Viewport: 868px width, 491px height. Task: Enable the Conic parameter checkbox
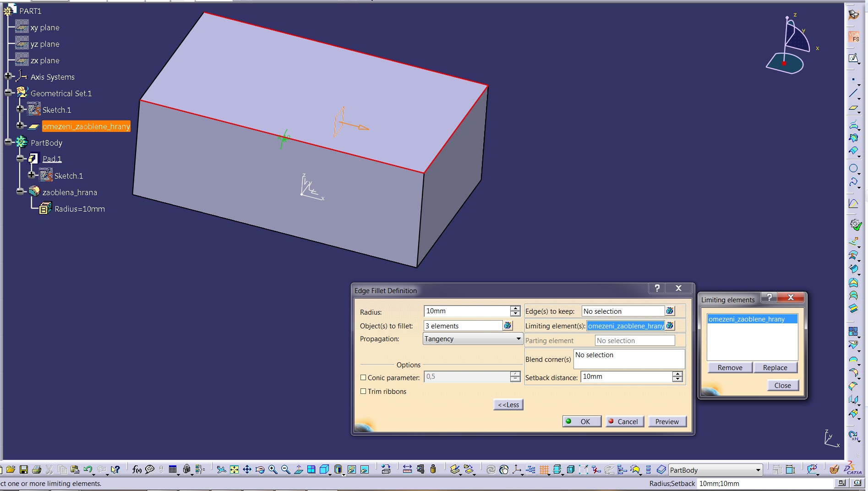tap(363, 378)
